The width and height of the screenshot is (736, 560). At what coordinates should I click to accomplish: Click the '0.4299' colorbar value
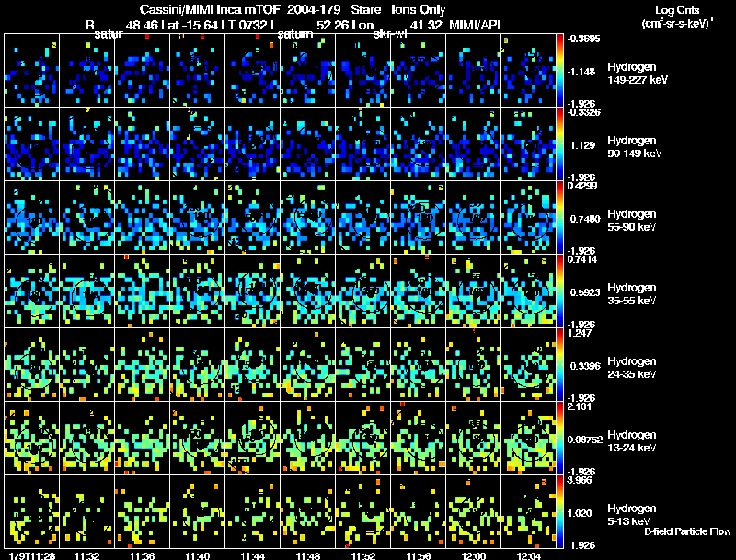click(x=582, y=186)
